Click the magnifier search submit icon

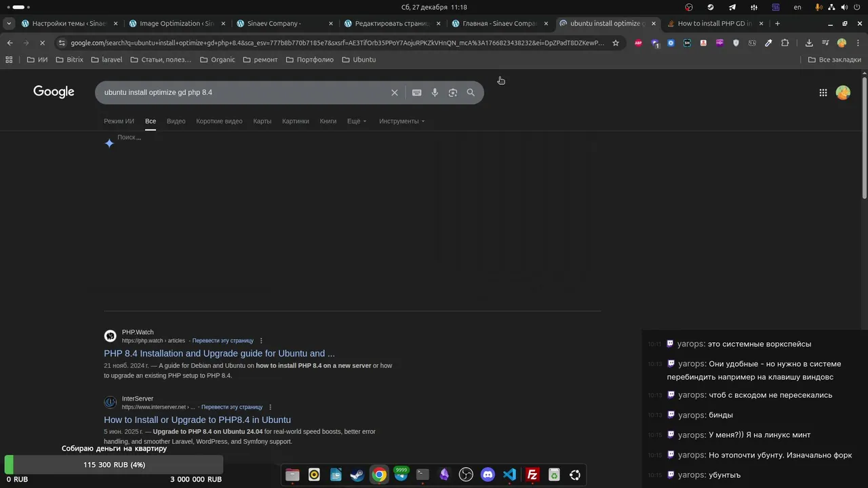coord(471,93)
